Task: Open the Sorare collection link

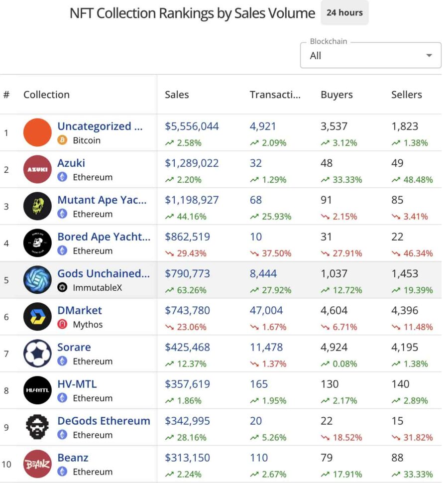Action: point(74,347)
